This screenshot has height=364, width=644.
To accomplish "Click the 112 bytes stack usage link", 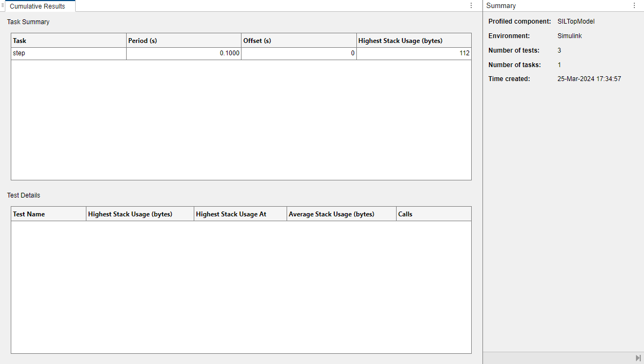I will [464, 54].
